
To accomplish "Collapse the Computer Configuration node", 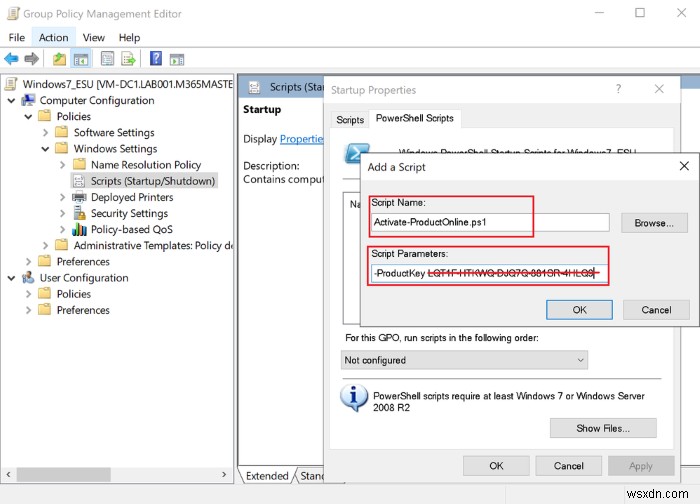I will click(x=12, y=100).
